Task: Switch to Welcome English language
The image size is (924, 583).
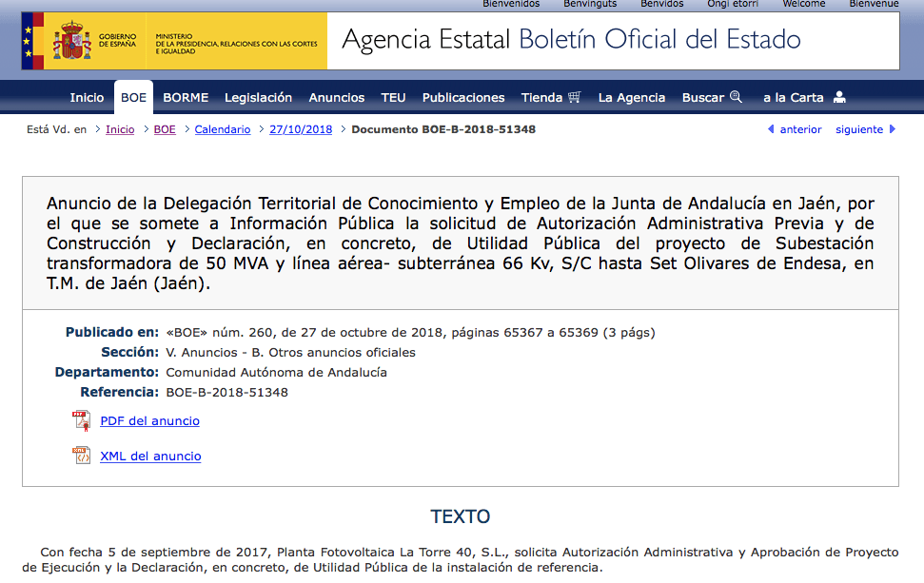Action: [804, 4]
